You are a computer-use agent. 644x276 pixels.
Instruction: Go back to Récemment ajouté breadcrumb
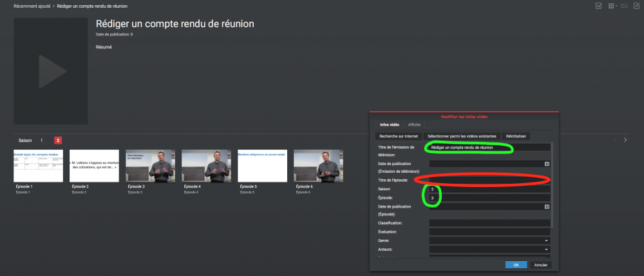point(32,6)
